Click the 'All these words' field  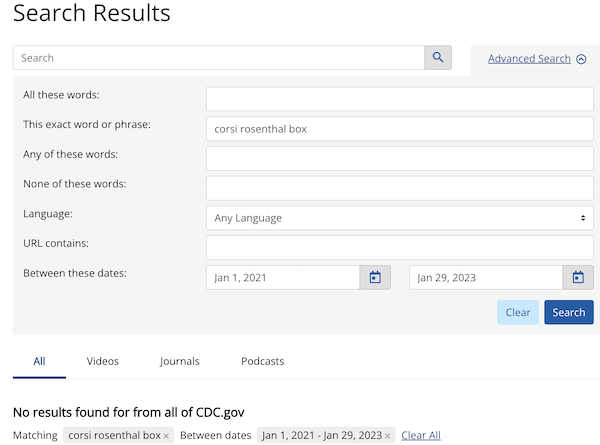pyautogui.click(x=400, y=99)
